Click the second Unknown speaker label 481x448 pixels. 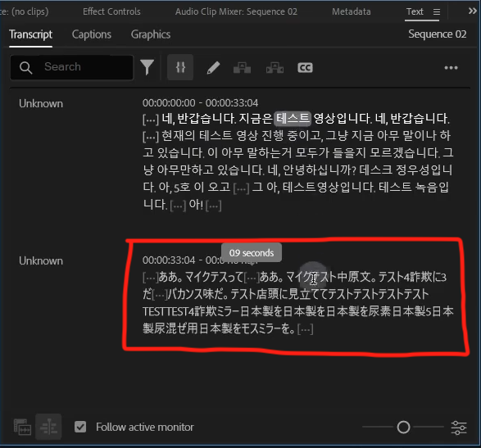coord(41,261)
